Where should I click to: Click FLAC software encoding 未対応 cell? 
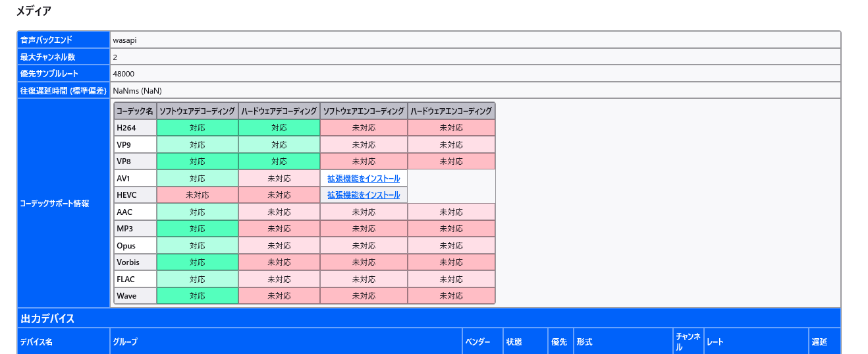(364, 279)
